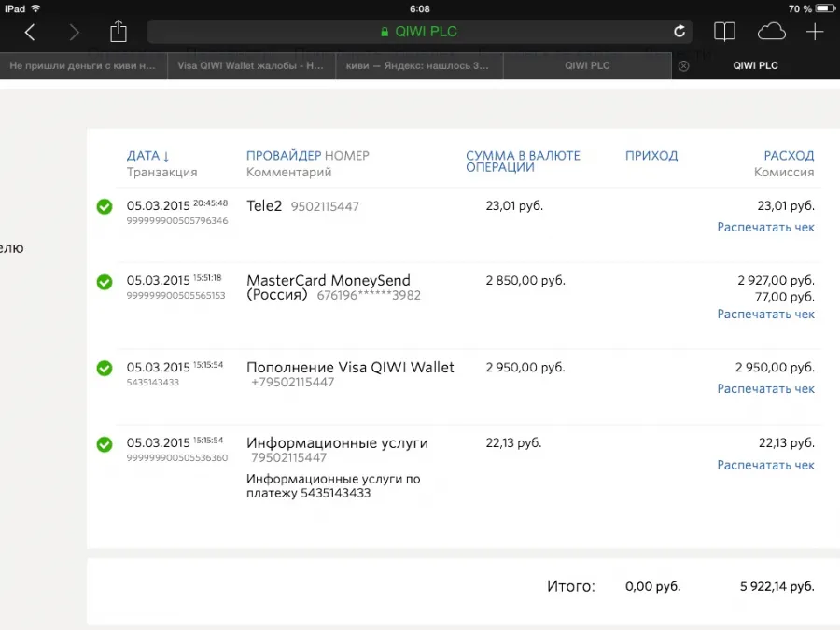This screenshot has width=840, height=630.
Task: Sort by ПРОВАЙДЕР column header
Action: click(284, 156)
